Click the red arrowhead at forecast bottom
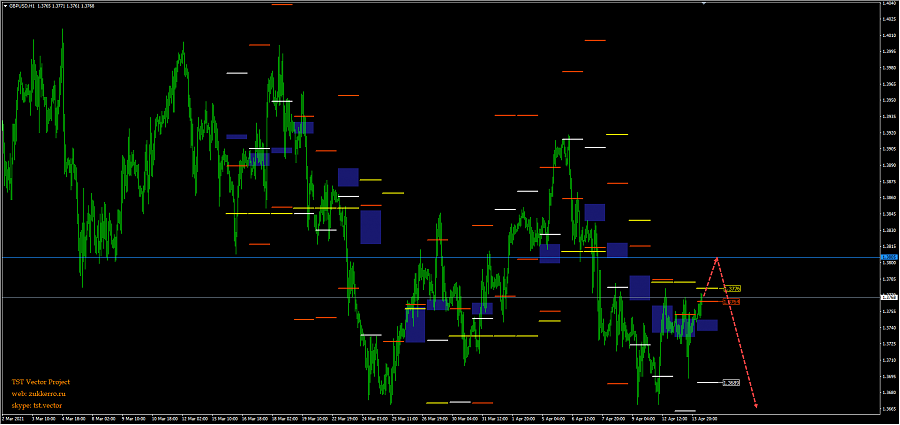Viewport: 900px width, 425px height. [756, 405]
